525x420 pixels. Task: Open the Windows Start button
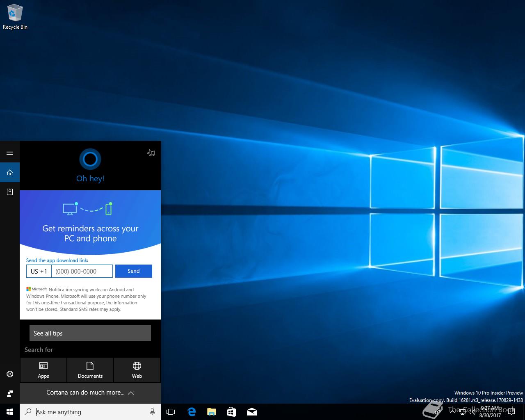pos(10,412)
